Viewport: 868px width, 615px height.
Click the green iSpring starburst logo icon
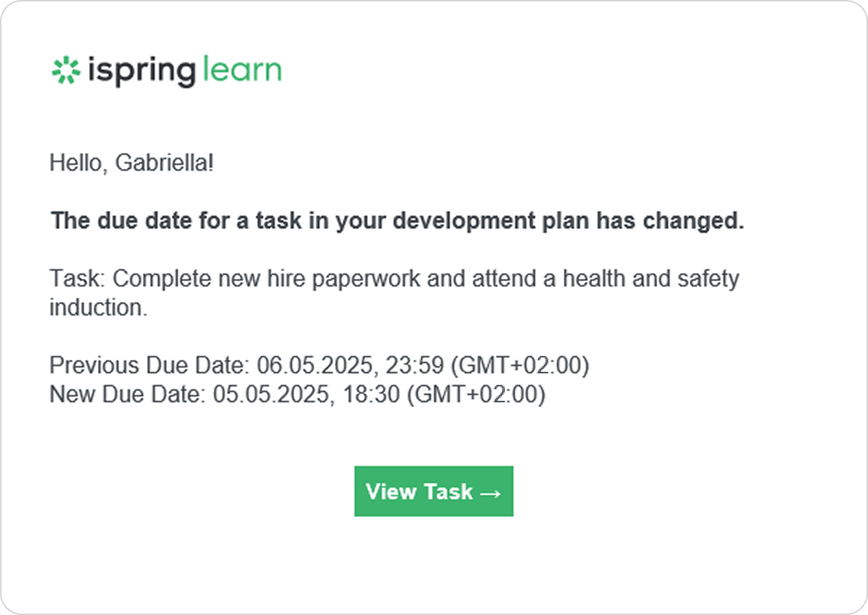(x=66, y=70)
